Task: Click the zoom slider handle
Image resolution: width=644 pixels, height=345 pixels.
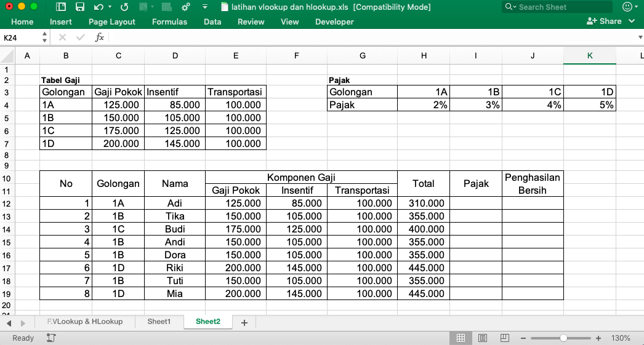Action: pyautogui.click(x=563, y=338)
